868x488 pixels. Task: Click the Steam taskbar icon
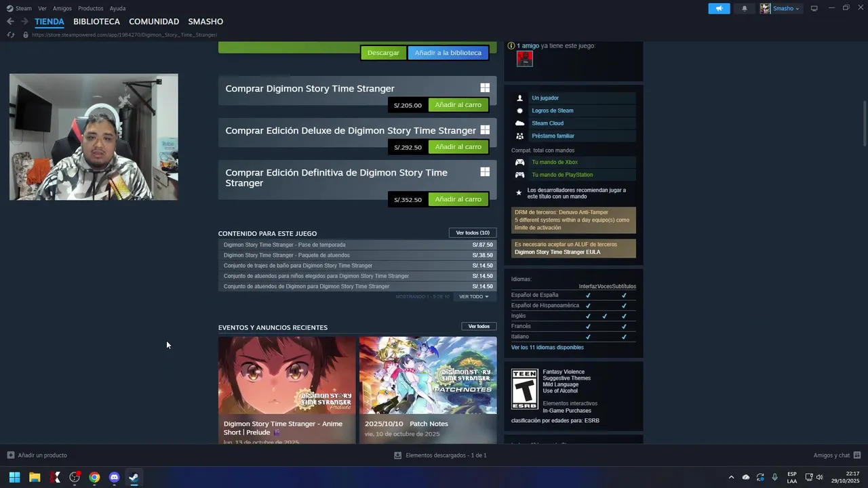pos(134,477)
